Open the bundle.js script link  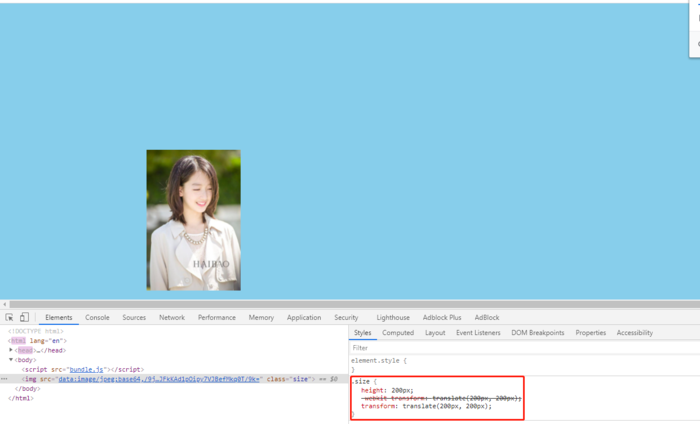point(86,370)
